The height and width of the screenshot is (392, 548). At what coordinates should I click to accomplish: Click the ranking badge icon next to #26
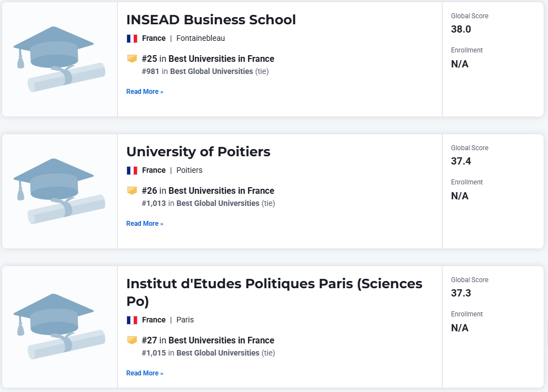[132, 190]
